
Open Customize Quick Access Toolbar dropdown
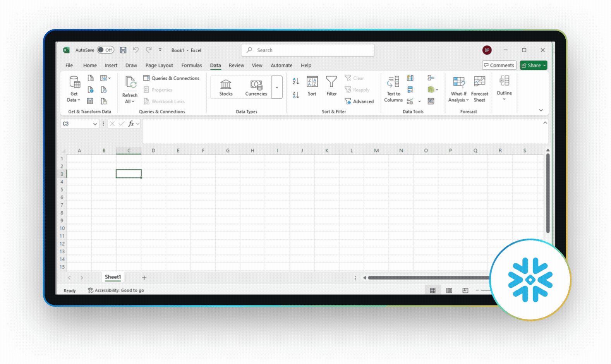pyautogui.click(x=160, y=50)
